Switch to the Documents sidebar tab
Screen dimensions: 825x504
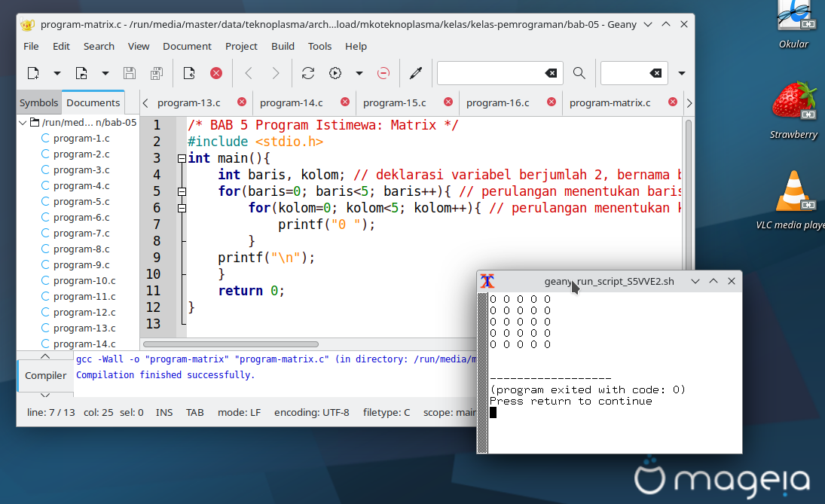93,102
